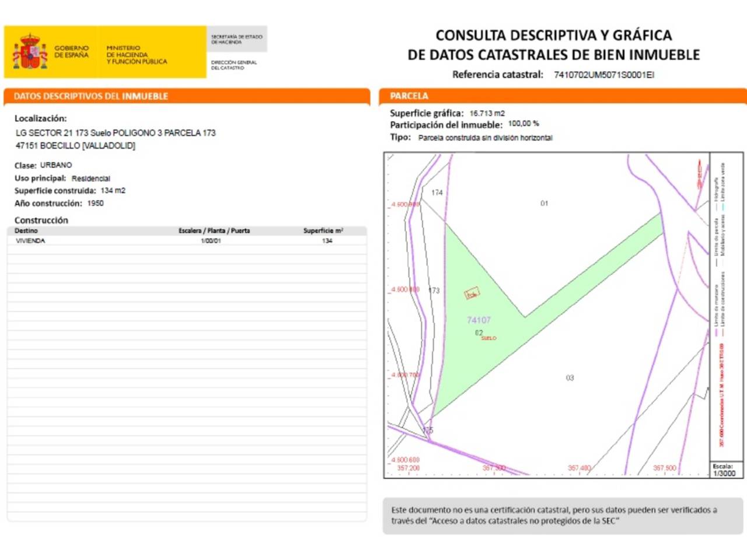Click the 'Tipo:' label
Viewport: 747px width, 560px height.
coord(400,137)
